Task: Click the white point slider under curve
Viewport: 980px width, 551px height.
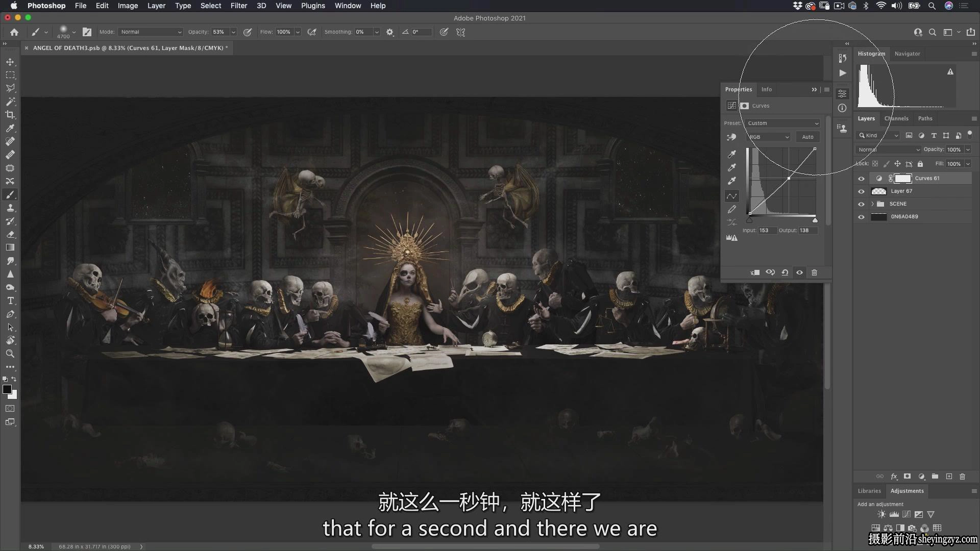Action: [815, 220]
